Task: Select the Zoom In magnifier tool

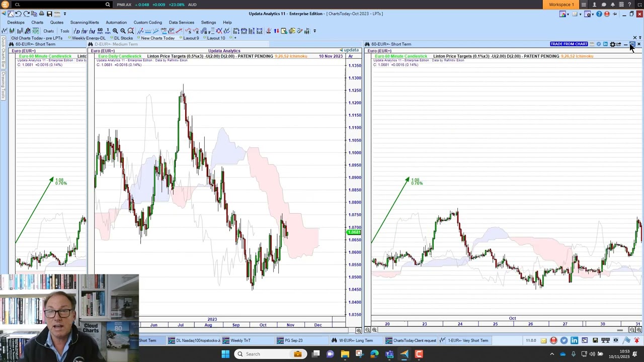Action: [x=115, y=31]
